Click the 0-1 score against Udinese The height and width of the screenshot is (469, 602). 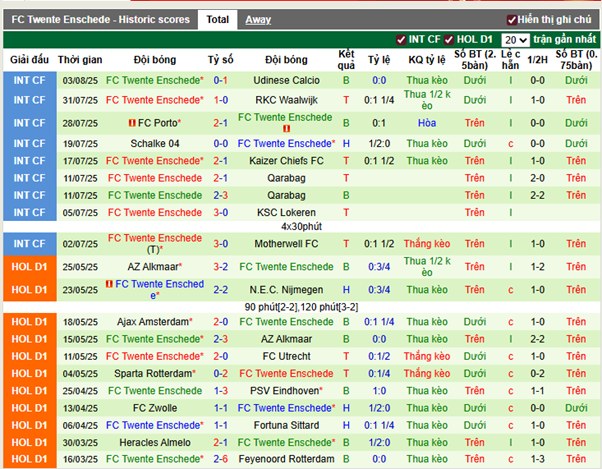coord(221,80)
